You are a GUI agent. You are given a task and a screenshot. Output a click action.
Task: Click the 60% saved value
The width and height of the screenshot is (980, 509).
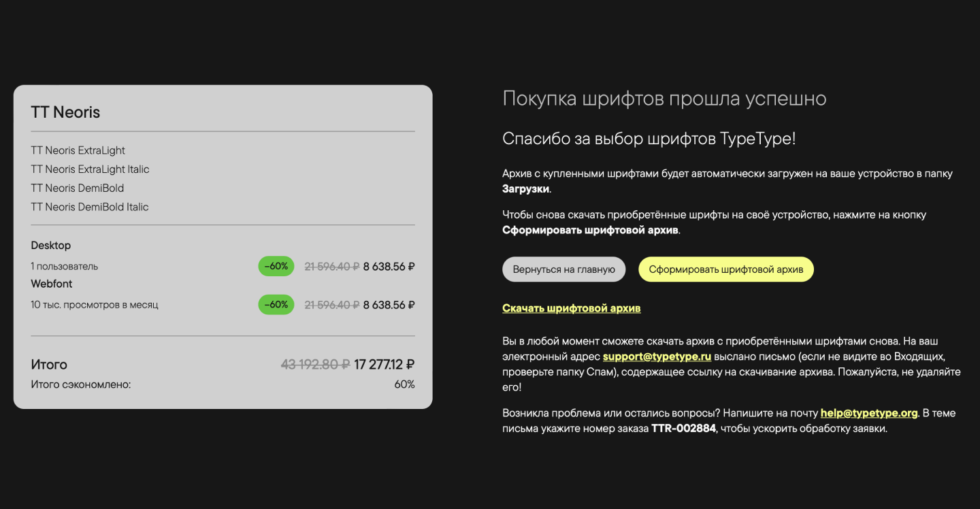[x=404, y=384]
